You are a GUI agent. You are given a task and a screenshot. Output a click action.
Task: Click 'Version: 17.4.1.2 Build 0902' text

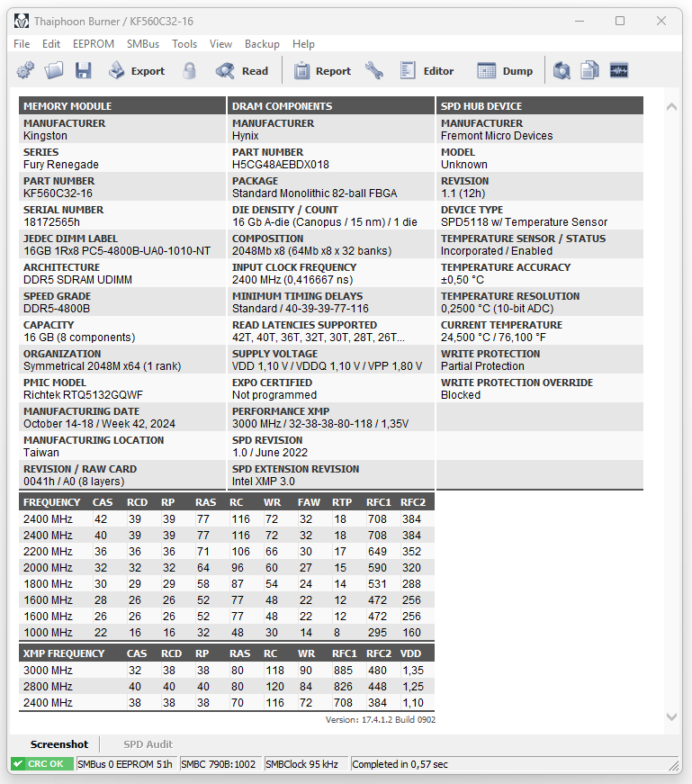[x=381, y=720]
